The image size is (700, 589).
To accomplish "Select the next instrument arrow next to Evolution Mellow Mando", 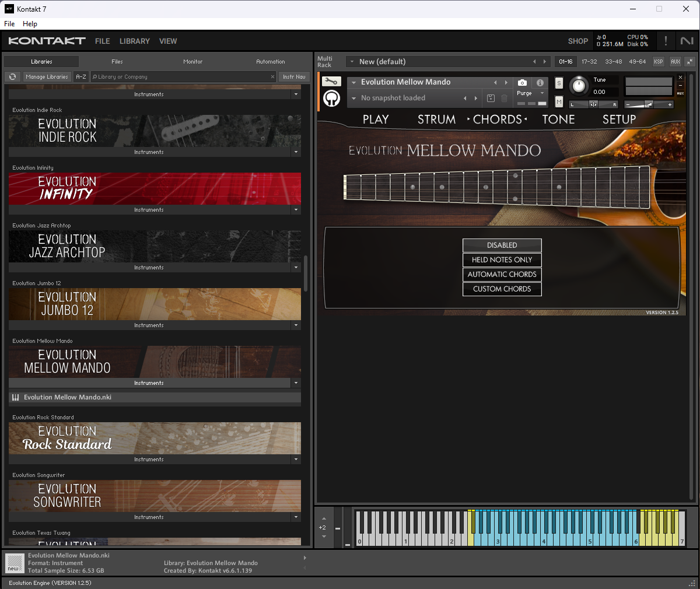I will click(506, 83).
